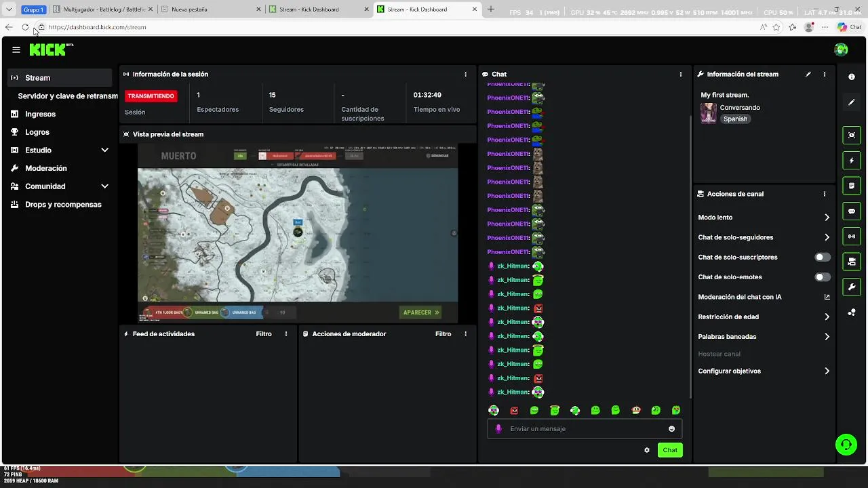Switch to the Multijugador Battlelog browser tab

pyautogui.click(x=103, y=9)
